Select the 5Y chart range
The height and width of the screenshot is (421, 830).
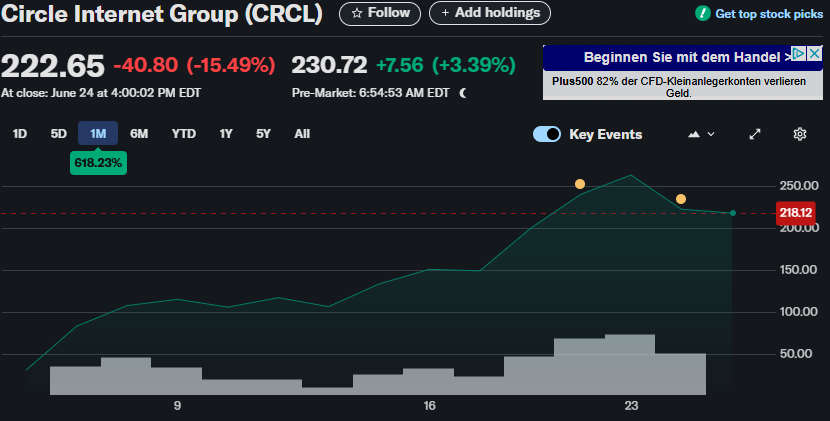263,133
